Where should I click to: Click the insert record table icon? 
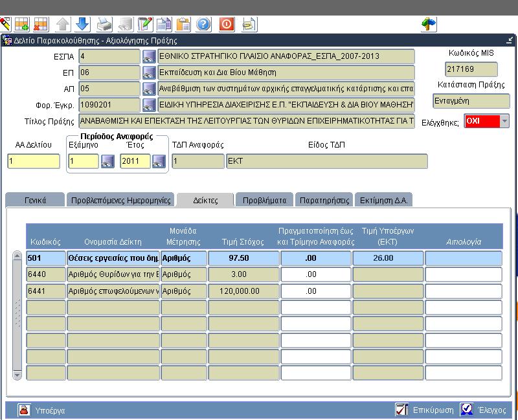click(x=22, y=25)
